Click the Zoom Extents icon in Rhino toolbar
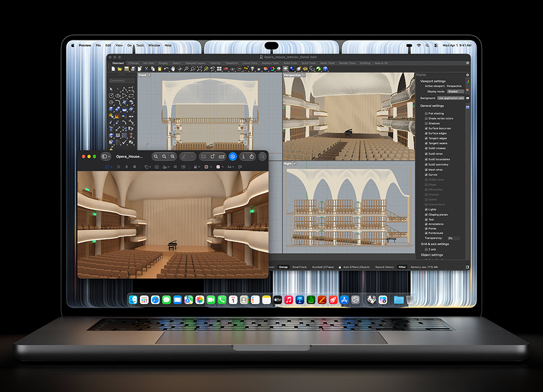 [200, 69]
